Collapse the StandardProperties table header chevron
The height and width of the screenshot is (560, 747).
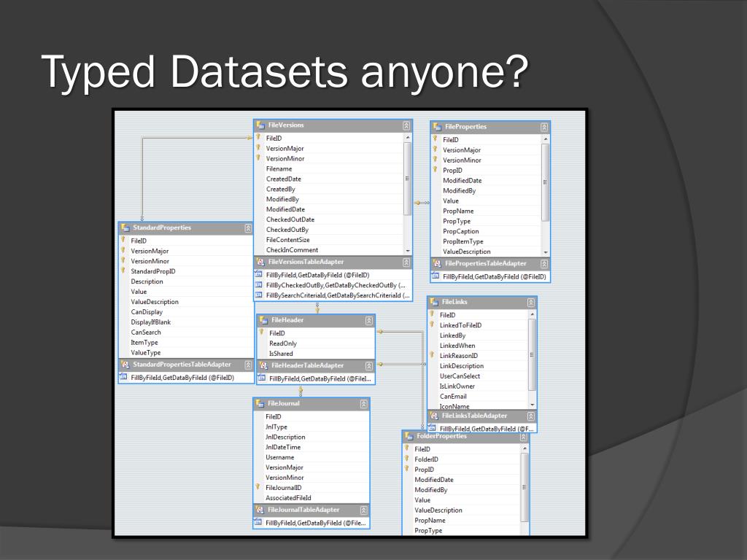248,228
